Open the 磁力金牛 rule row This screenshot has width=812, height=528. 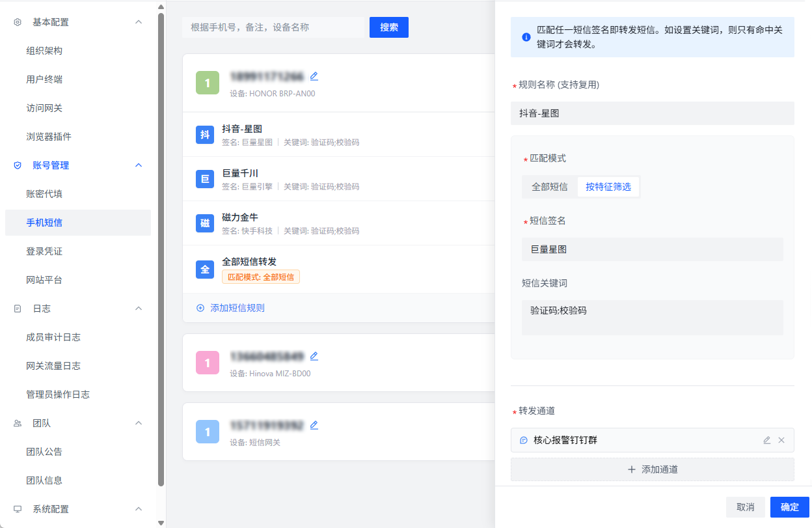tap(338, 223)
